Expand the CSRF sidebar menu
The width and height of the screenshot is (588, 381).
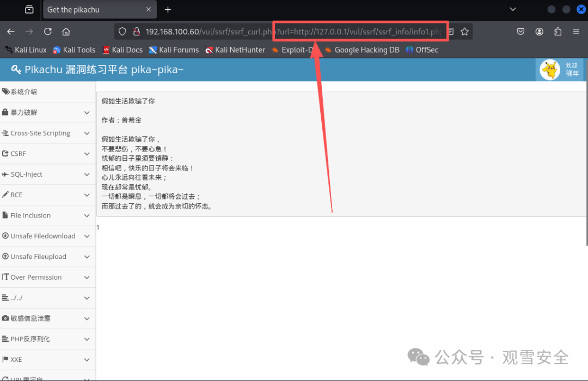click(x=47, y=154)
